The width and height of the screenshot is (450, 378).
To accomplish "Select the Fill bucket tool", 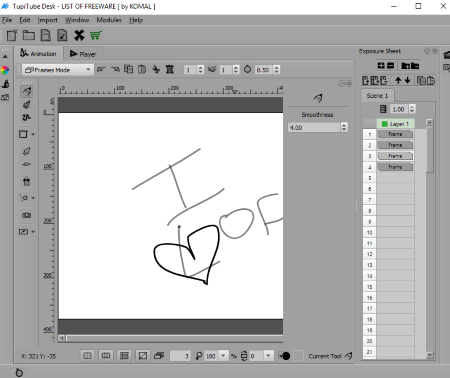I will [26, 181].
